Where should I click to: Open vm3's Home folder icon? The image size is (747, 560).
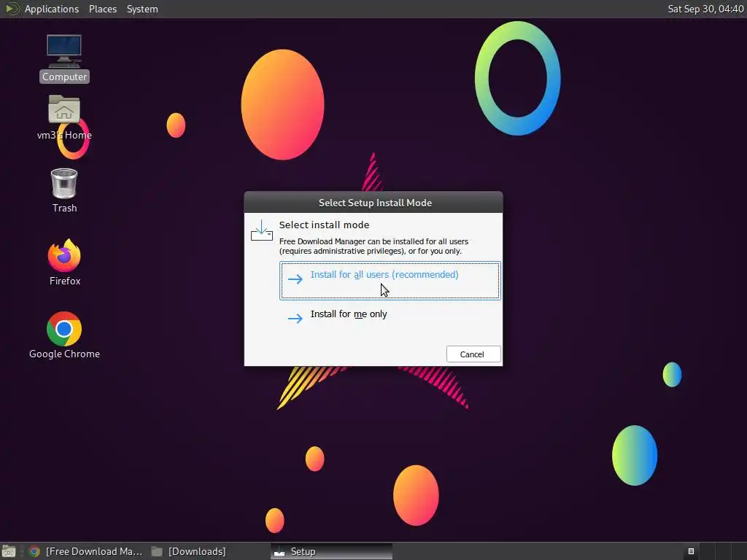coord(64,117)
